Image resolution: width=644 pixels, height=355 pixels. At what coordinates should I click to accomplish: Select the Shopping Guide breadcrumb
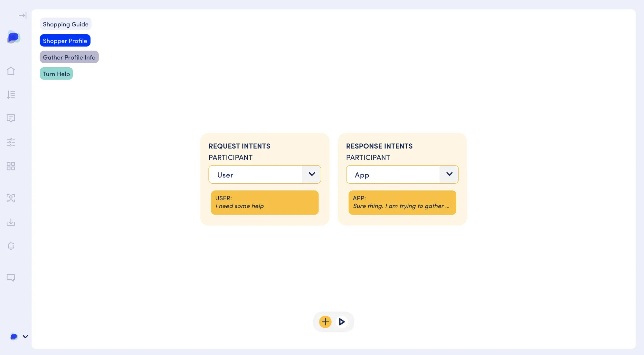(x=66, y=24)
